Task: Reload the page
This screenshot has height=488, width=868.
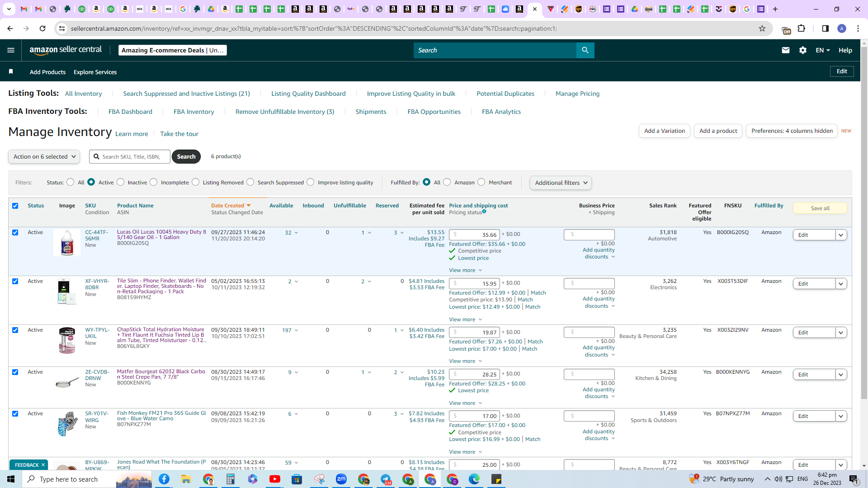Action: [42, 28]
